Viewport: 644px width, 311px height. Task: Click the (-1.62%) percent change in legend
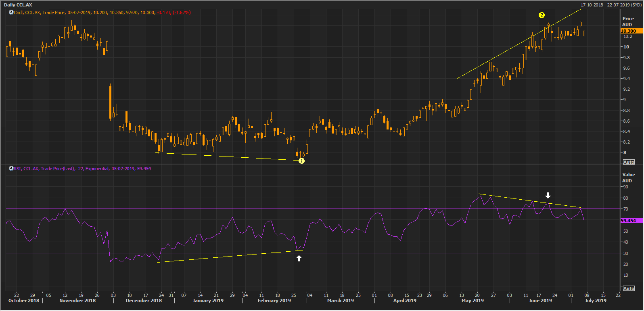coord(182,13)
